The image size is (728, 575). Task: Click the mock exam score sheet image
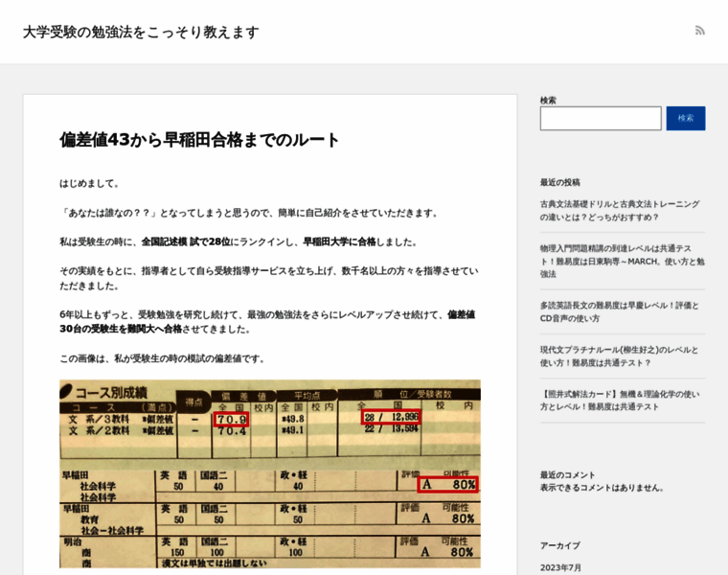click(270, 473)
